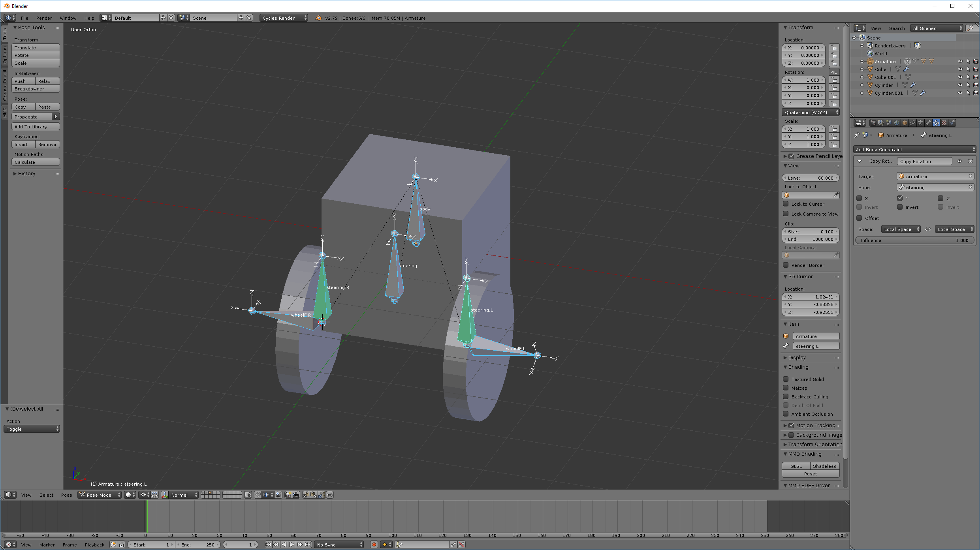Open Cycles Render engine dropdown

(284, 18)
